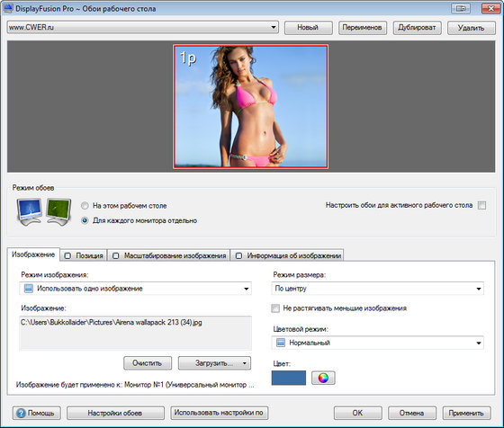Enable Настроить обои для активного рабочего стола checkbox

pos(481,205)
